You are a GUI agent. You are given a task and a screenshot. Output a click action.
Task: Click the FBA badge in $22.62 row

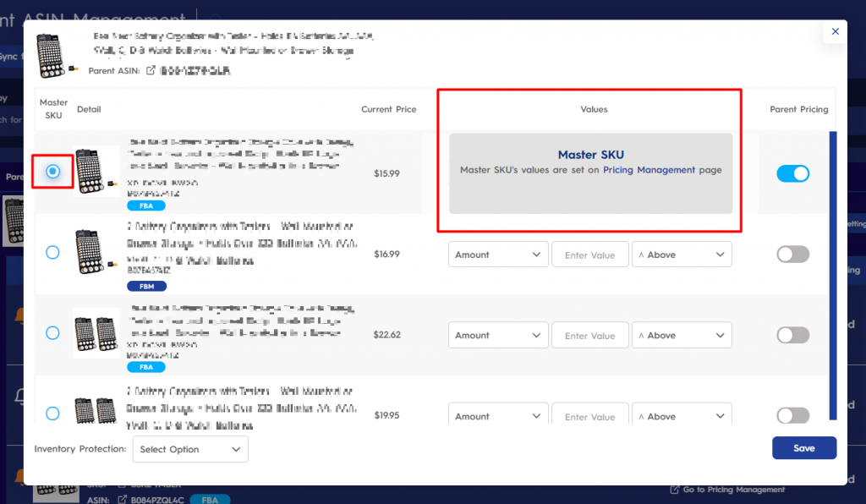(x=145, y=367)
